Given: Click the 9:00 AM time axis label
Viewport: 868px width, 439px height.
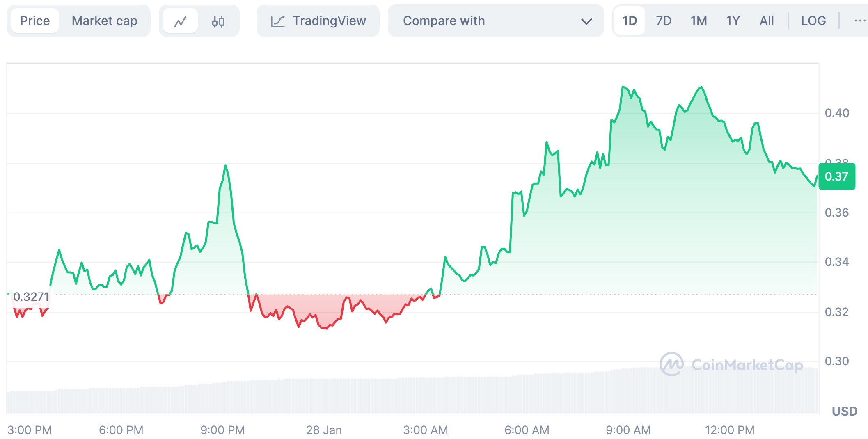Looking at the screenshot, I should pyautogui.click(x=628, y=430).
